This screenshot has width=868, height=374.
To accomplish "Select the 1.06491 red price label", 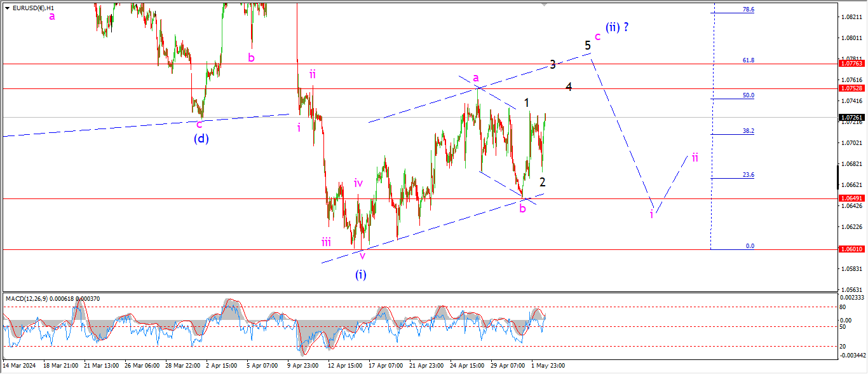I will click(x=851, y=198).
